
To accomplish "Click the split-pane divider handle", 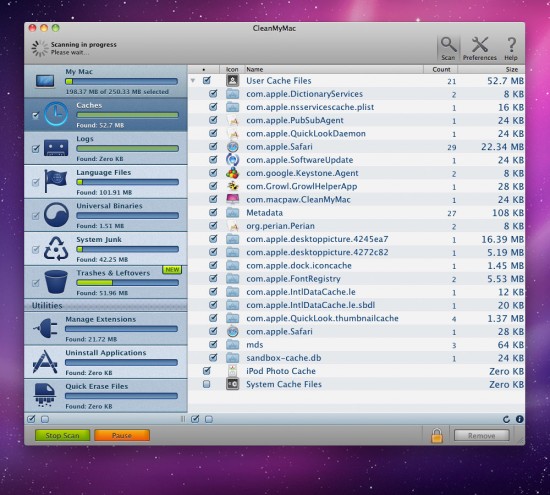I will 183,419.
